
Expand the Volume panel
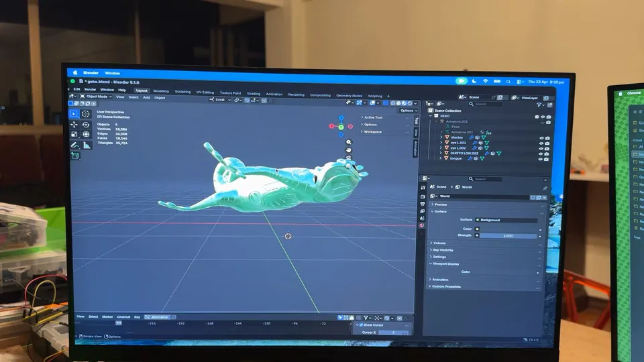pyautogui.click(x=438, y=243)
